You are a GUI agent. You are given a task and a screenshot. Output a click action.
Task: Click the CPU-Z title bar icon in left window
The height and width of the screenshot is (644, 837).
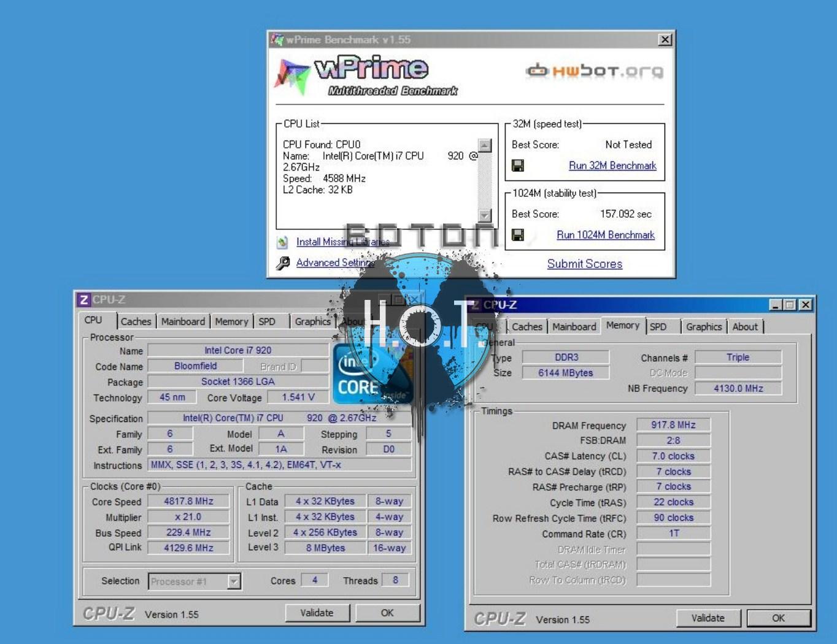(x=84, y=300)
